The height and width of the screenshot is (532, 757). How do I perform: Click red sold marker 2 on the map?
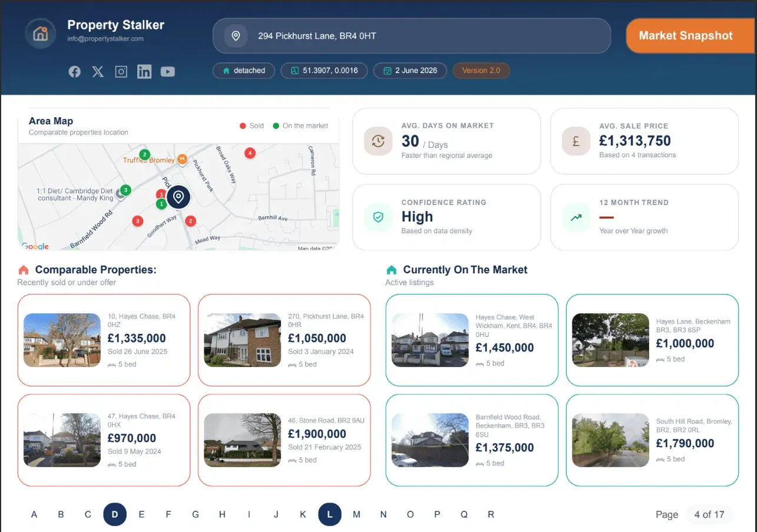point(190,222)
